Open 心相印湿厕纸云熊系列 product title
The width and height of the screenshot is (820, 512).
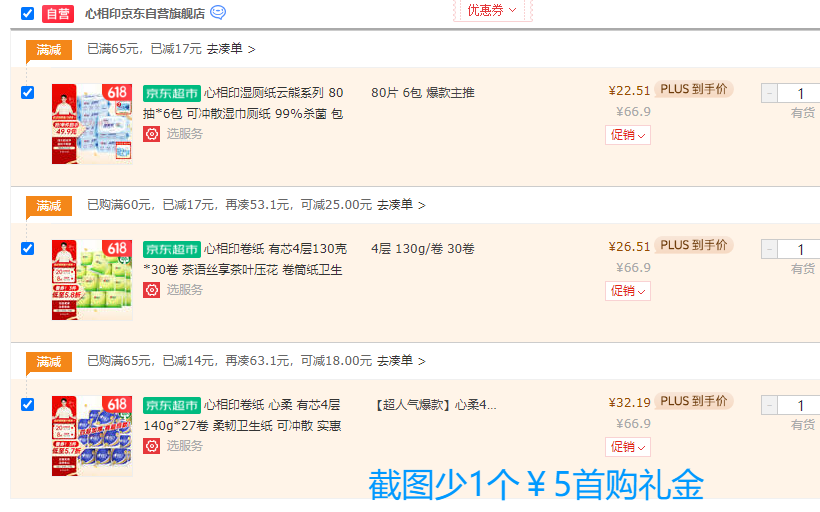tap(243, 103)
